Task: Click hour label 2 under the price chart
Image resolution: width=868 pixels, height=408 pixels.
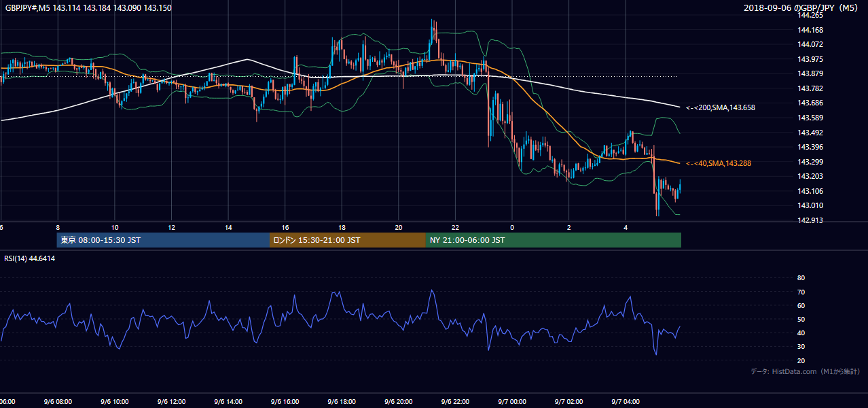Action: pos(569,227)
